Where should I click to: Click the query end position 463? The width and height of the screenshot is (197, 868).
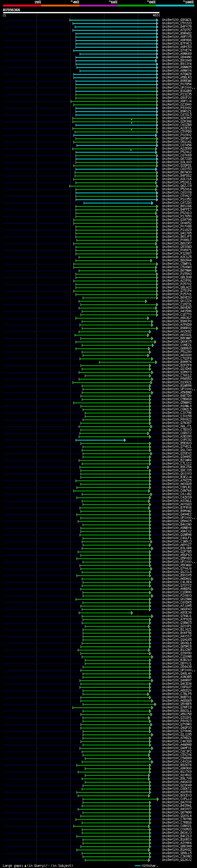pos(155,15)
